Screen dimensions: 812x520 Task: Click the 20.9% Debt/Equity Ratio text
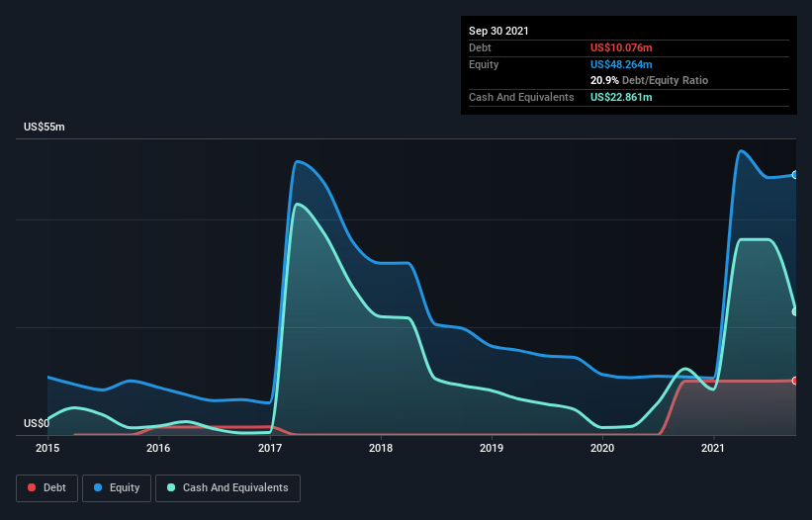click(649, 80)
